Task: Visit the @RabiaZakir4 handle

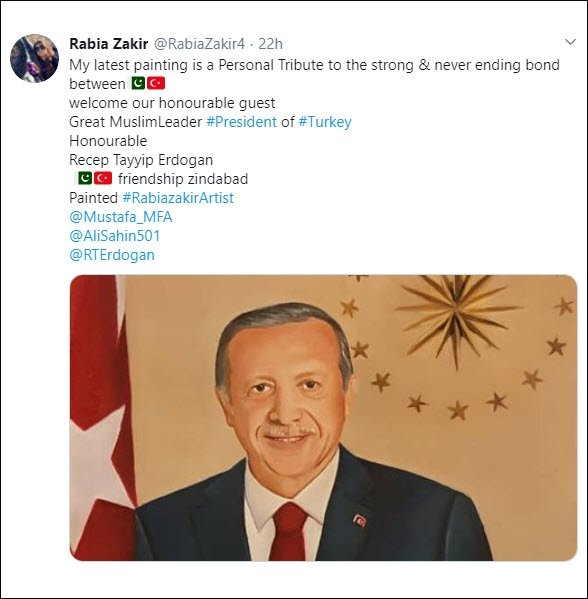Action: [x=199, y=44]
